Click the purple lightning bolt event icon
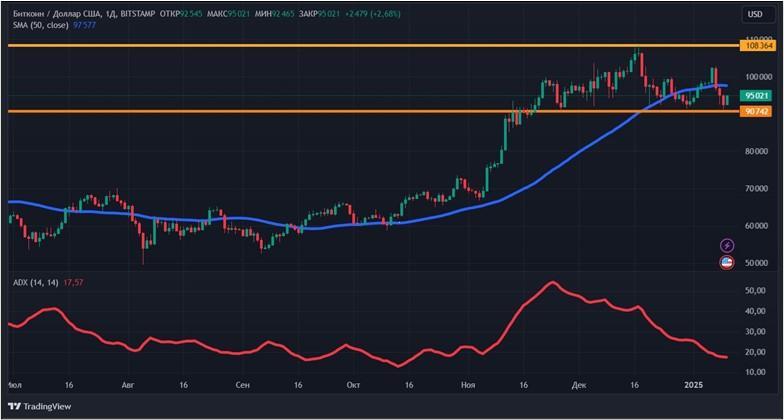This screenshot has height=420, width=784. (x=728, y=246)
